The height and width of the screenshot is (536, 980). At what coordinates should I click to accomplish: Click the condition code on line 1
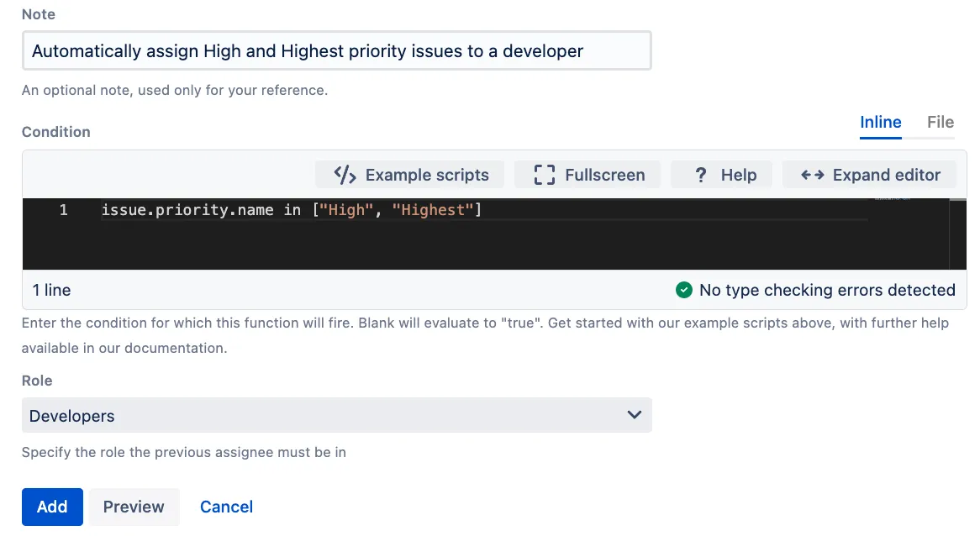(292, 210)
